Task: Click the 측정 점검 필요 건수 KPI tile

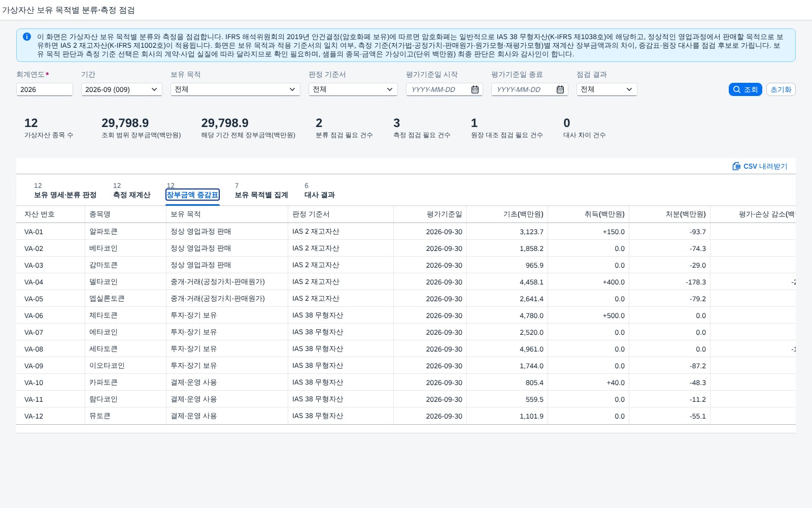Action: [422, 128]
